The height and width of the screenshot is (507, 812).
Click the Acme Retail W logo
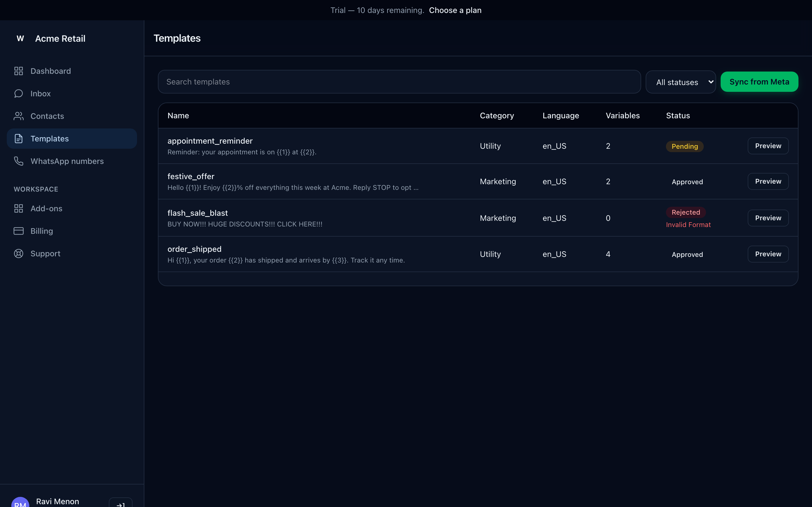(20, 39)
